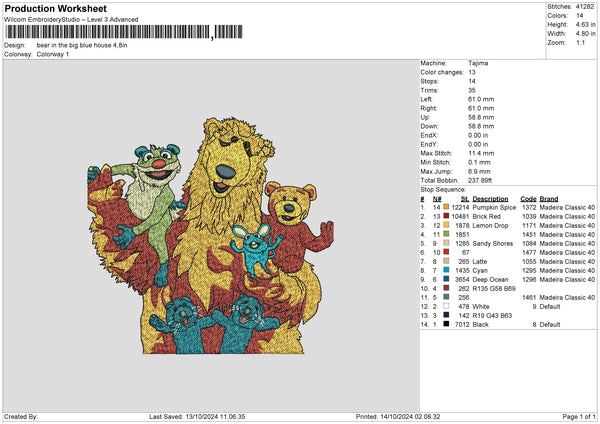Image resolution: width=600 pixels, height=424 pixels.
Task: Select the Brick Red color swatch
Action: 446,216
